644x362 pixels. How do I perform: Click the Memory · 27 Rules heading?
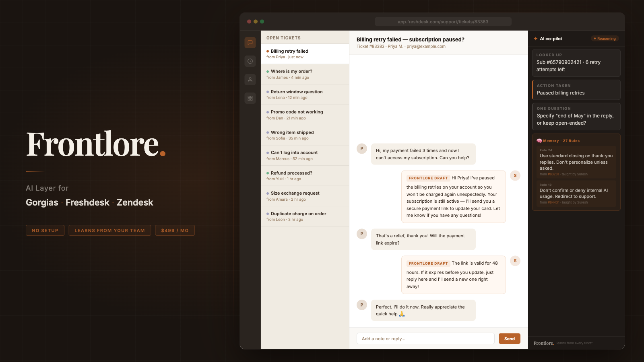pyautogui.click(x=561, y=141)
